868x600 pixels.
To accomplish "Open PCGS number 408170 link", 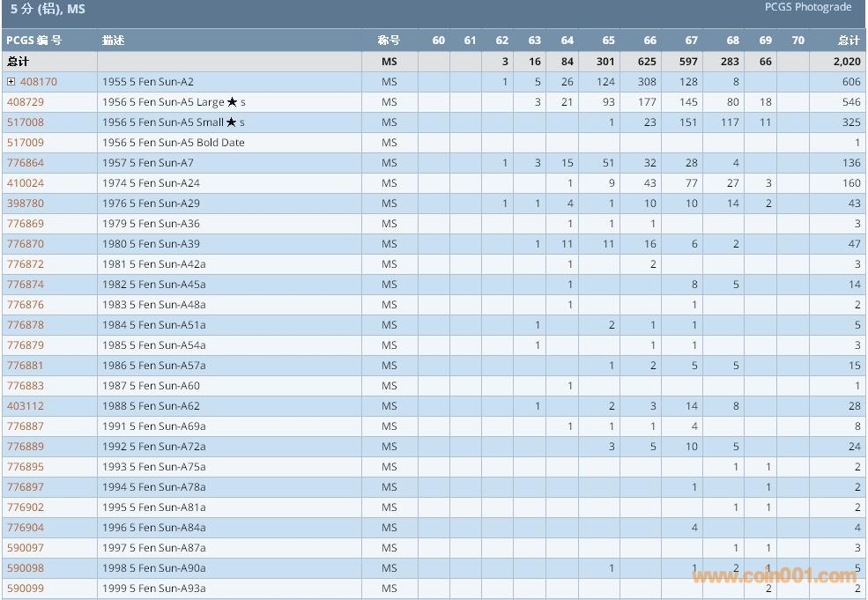I will [x=38, y=82].
